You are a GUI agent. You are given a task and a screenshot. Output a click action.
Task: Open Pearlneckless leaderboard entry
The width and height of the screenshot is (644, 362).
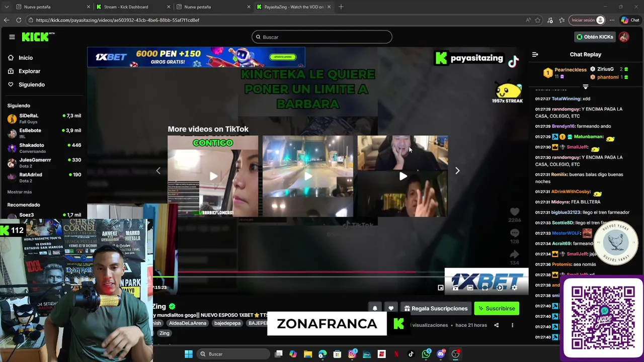pos(566,73)
